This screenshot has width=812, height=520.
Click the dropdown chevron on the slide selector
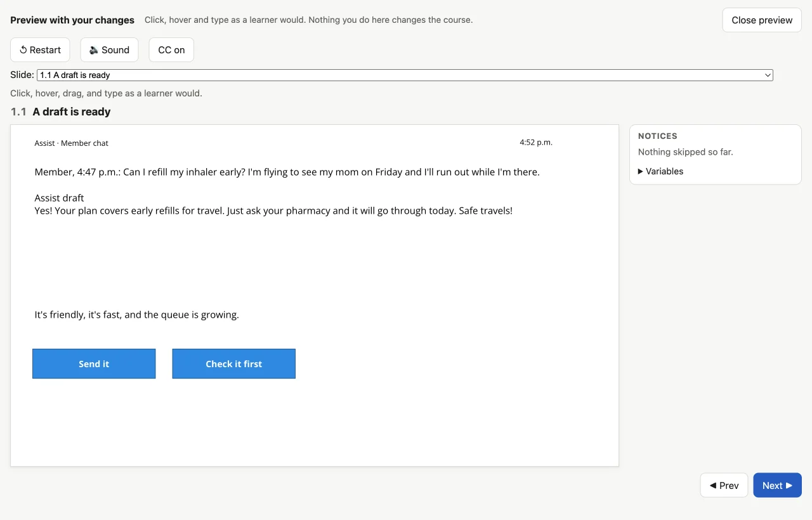(x=768, y=75)
